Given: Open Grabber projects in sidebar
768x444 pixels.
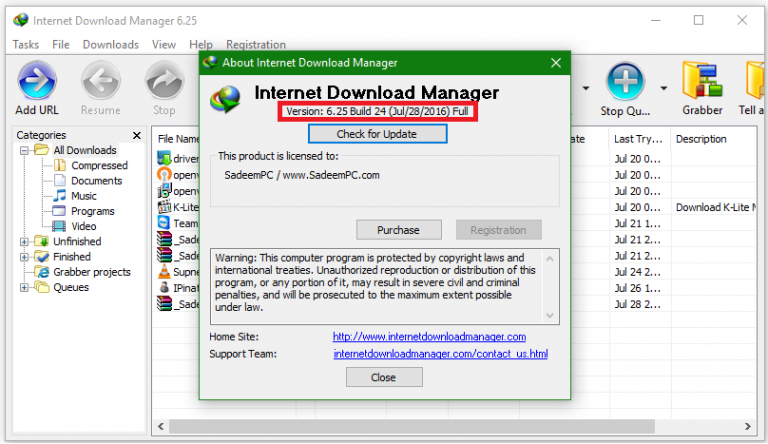Looking at the screenshot, I should (92, 272).
